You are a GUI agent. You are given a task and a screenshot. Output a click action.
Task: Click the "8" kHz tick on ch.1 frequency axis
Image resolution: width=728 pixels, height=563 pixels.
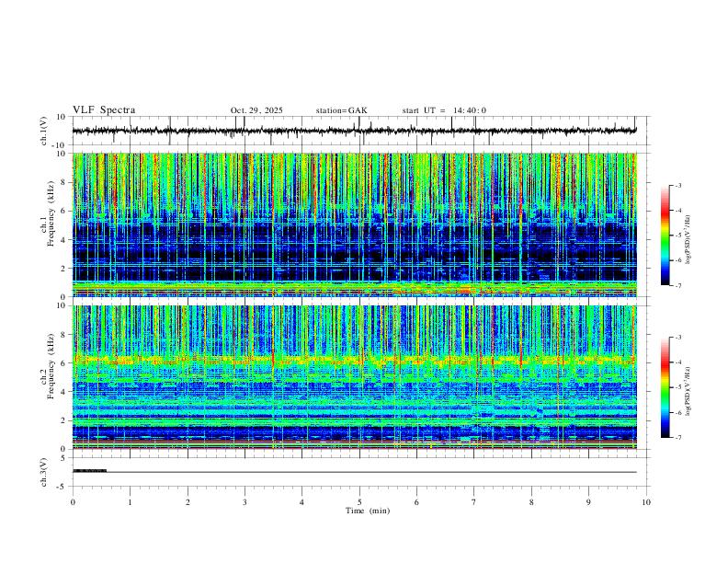[x=64, y=182]
